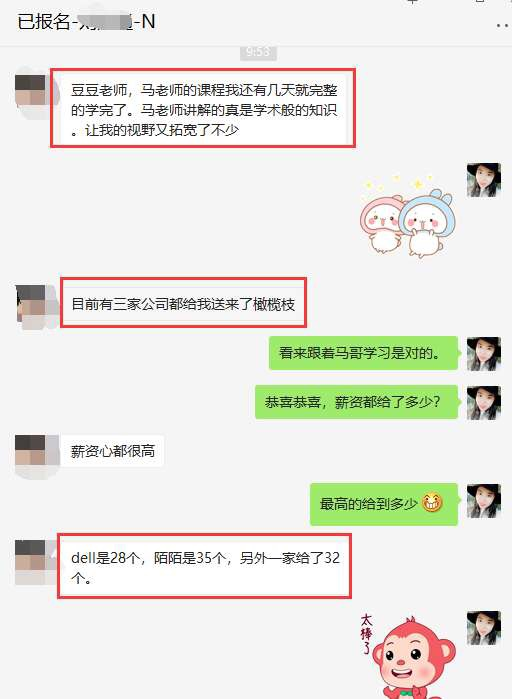This screenshot has width=512, height=699.
Task: Select the green 恭喜恭喜，薪资都给了多少 bubble
Action: click(356, 402)
